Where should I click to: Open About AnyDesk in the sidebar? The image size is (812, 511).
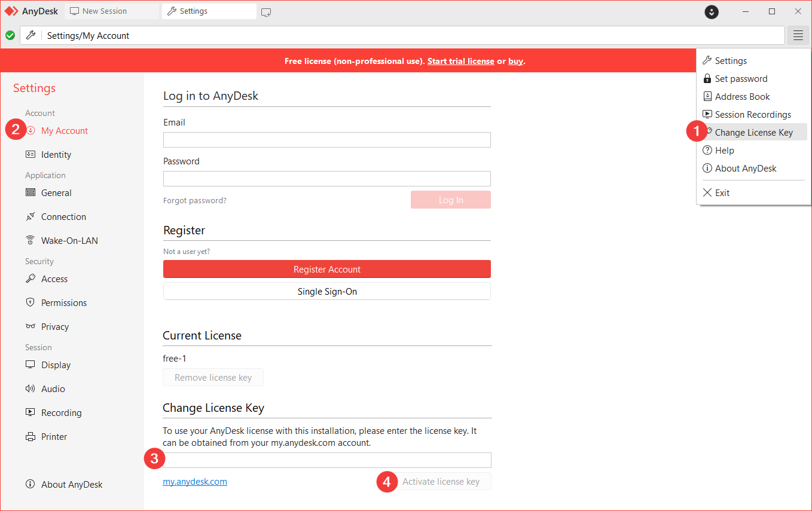pyautogui.click(x=72, y=484)
